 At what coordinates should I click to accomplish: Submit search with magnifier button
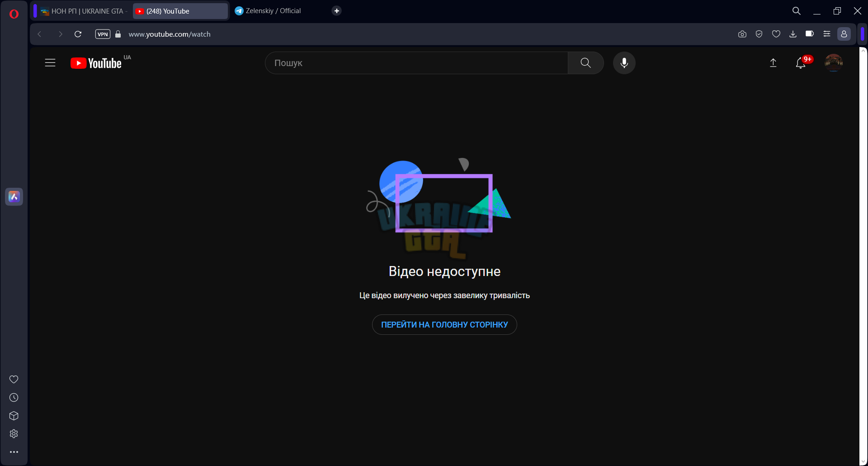tap(586, 63)
